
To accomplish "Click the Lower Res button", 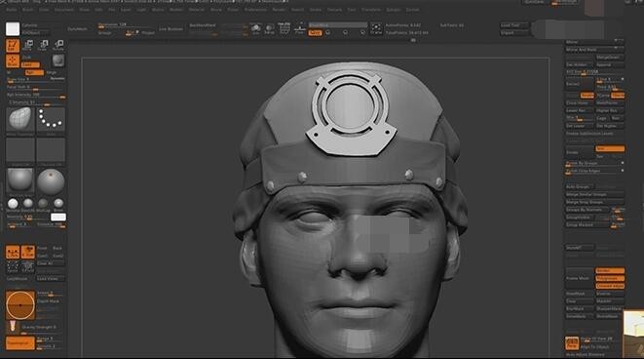I will pos(579,110).
